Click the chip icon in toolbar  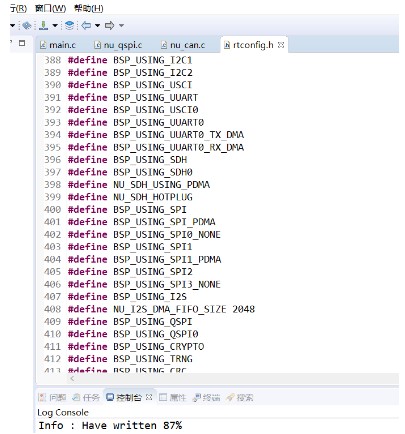(x=27, y=25)
